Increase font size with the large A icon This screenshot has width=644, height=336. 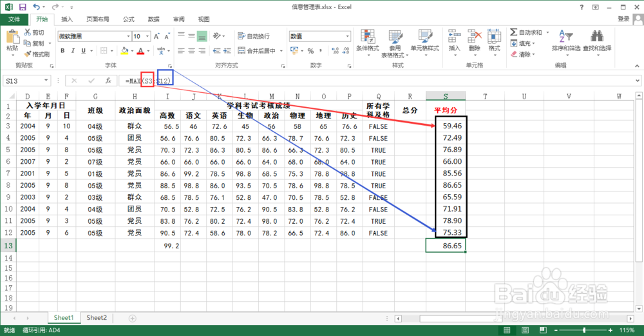pos(157,36)
